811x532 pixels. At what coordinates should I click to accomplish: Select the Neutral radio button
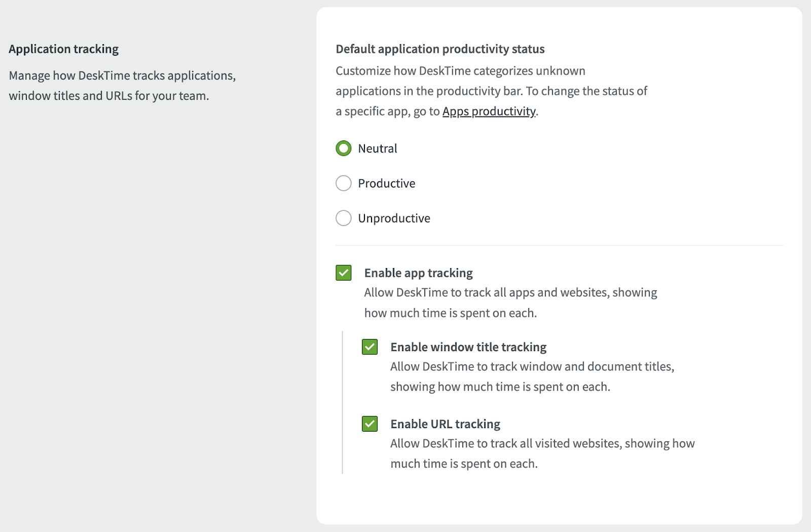[x=344, y=148]
